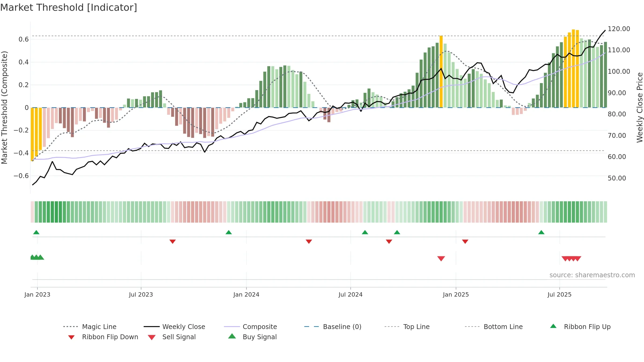Toggle the Composite legend entry
This screenshot has height=362, width=644.
point(250,327)
